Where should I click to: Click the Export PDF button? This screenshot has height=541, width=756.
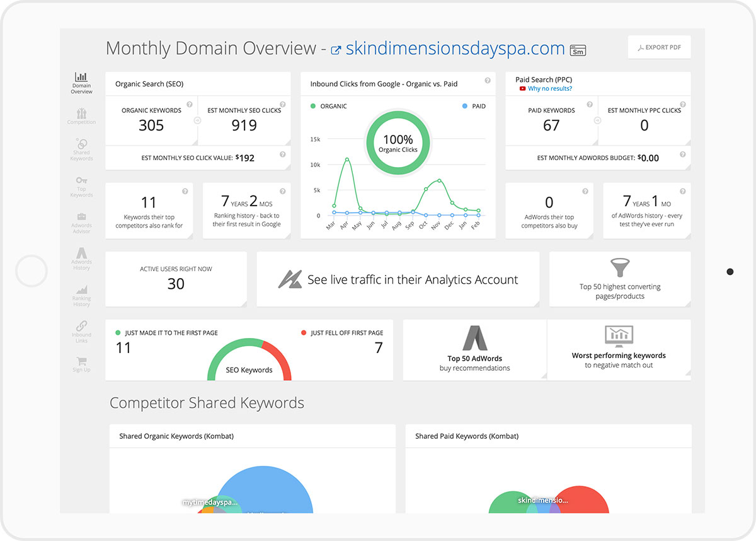click(659, 47)
